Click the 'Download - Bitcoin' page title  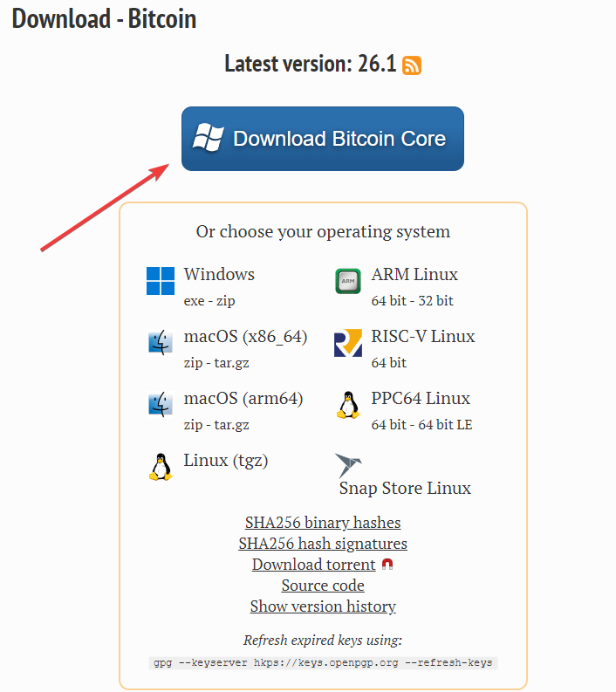click(x=104, y=19)
